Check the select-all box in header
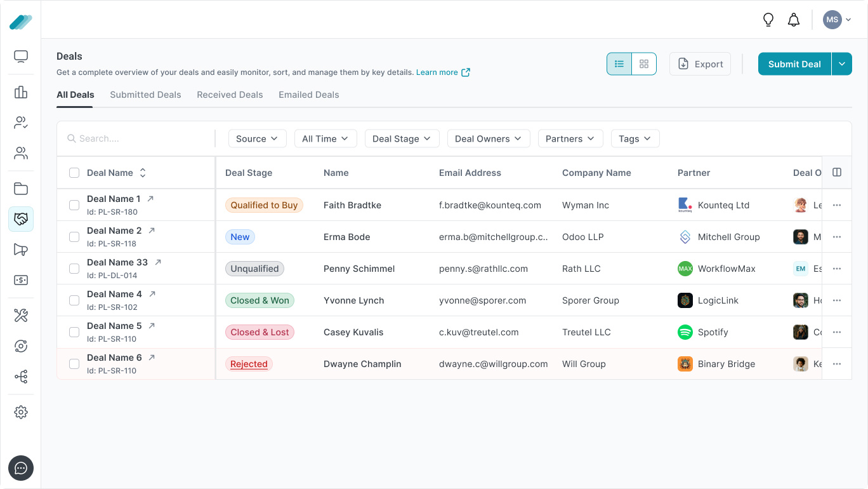868x489 pixels. pyautogui.click(x=74, y=173)
